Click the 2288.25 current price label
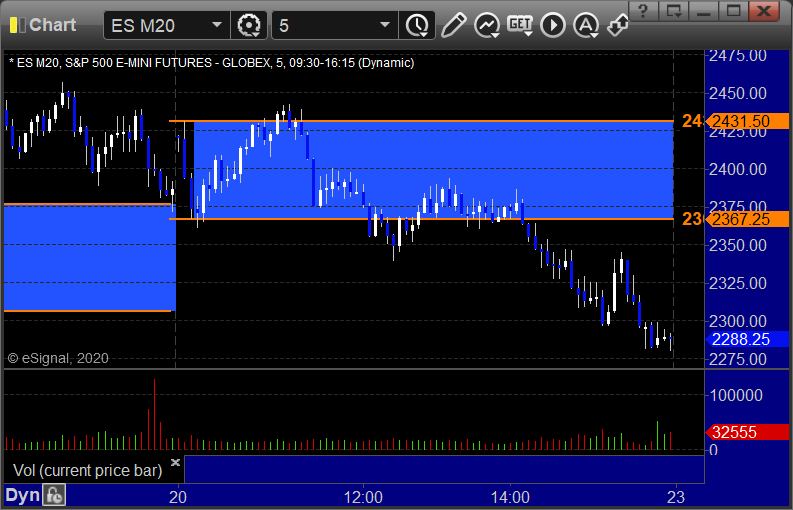The width and height of the screenshot is (793, 510). [747, 339]
